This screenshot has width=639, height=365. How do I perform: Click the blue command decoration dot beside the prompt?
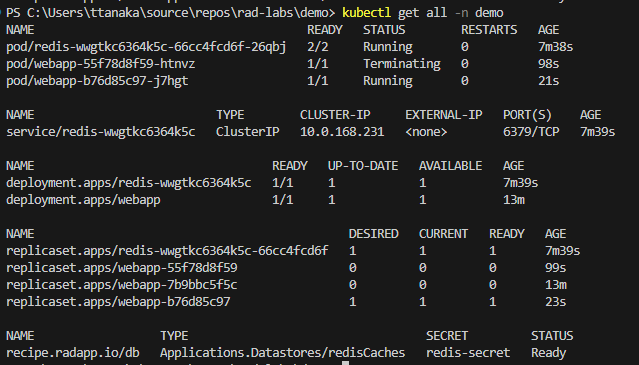click(x=1, y=12)
